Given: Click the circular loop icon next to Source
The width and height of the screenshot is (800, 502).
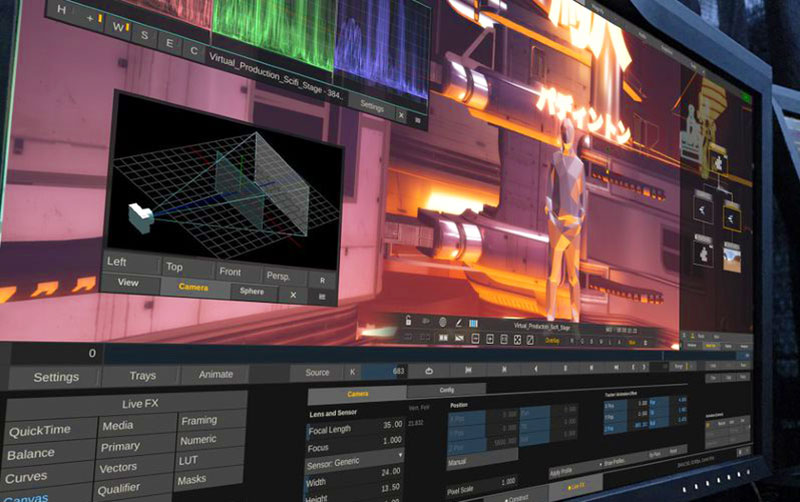Looking at the screenshot, I should (x=428, y=372).
